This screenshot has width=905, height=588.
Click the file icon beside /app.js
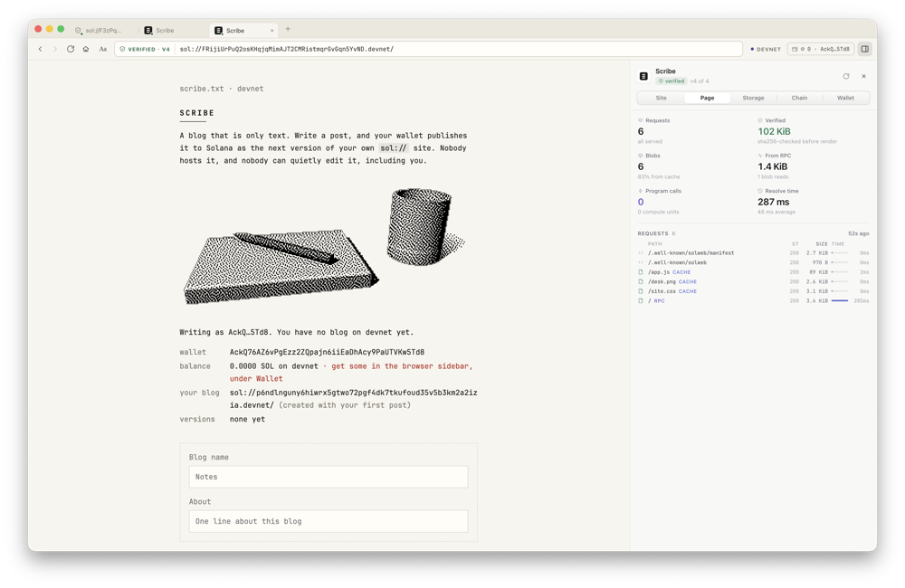641,271
